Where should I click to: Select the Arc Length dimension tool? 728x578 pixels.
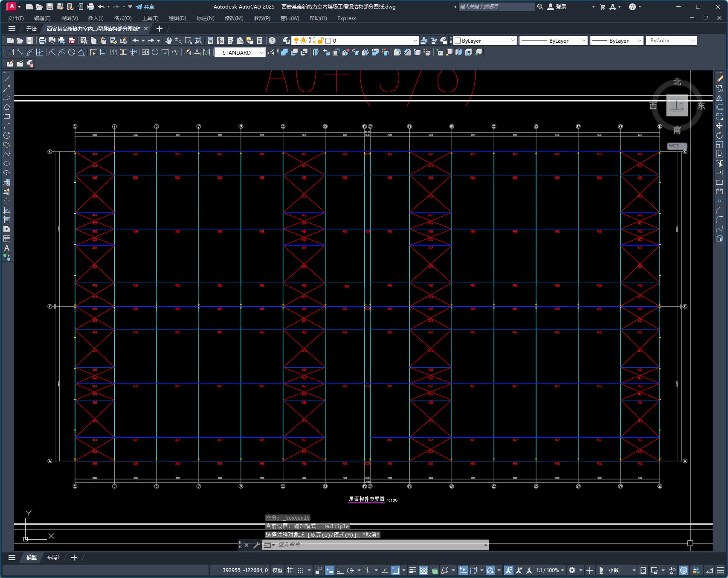[30, 52]
